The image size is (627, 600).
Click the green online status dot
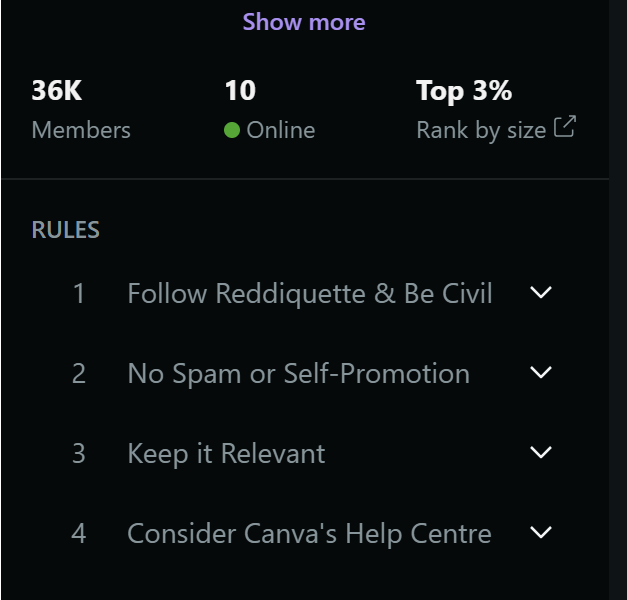[232, 131]
